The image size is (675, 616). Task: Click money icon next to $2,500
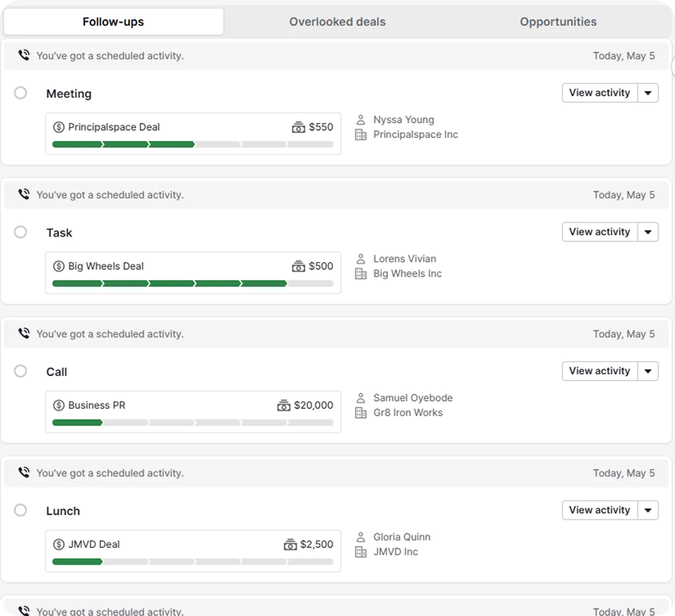[x=290, y=545]
